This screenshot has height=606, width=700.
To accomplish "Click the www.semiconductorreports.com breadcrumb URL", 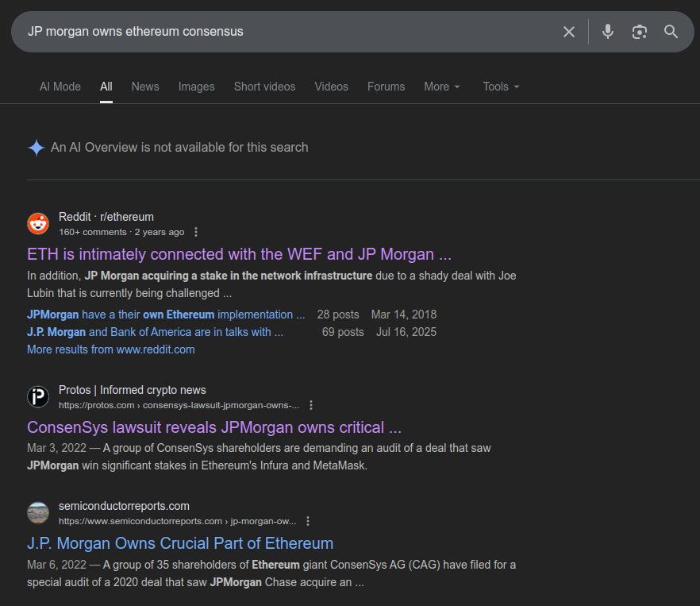I will (177, 521).
